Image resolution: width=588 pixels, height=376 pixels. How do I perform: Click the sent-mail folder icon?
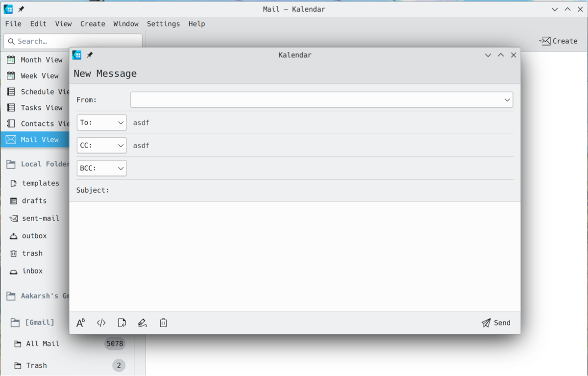(x=14, y=218)
